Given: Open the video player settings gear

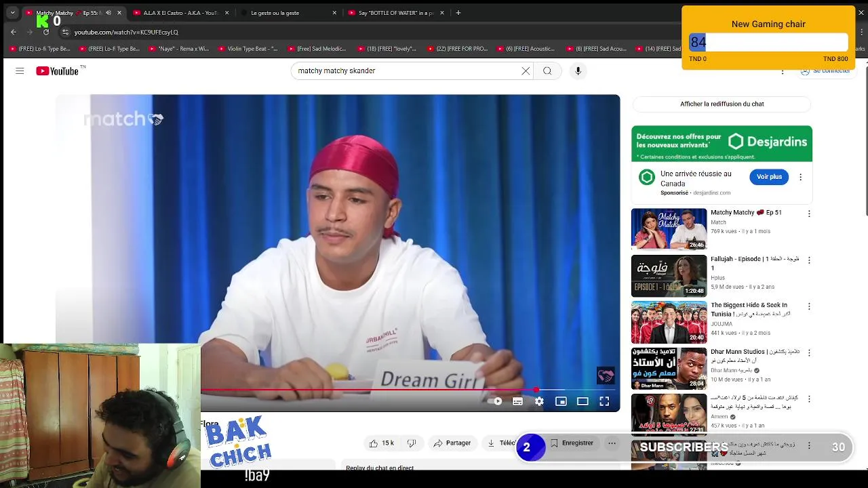Looking at the screenshot, I should (x=539, y=401).
